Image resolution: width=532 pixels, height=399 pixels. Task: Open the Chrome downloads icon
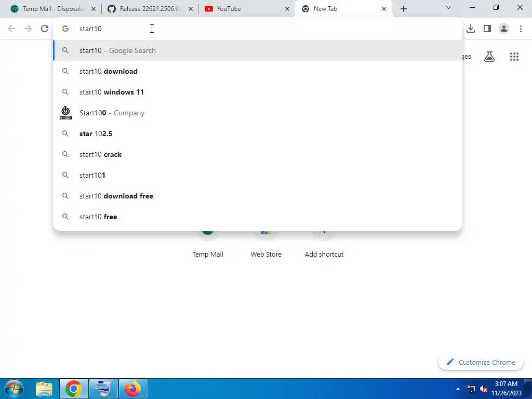[471, 29]
